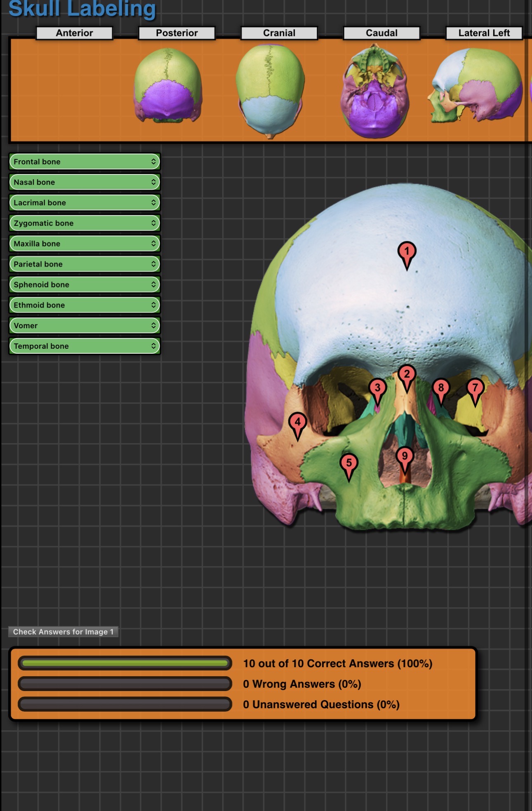The width and height of the screenshot is (532, 811).
Task: Switch to the Anterior view tab
Action: pyautogui.click(x=74, y=33)
